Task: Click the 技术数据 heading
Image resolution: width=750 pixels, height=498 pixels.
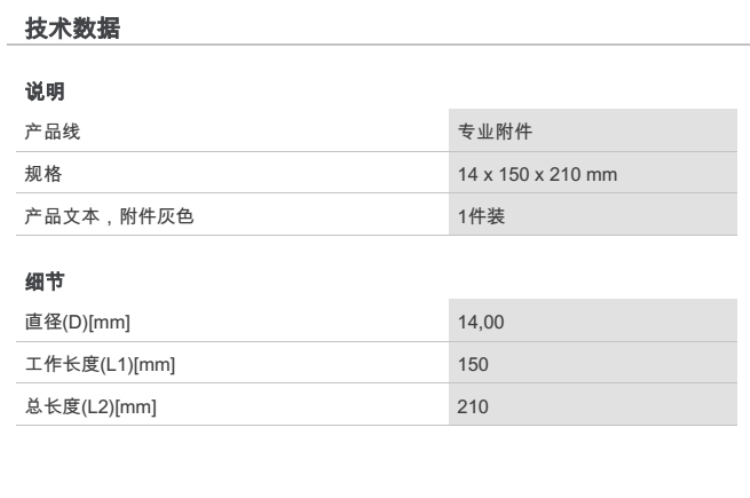Action: point(72,28)
